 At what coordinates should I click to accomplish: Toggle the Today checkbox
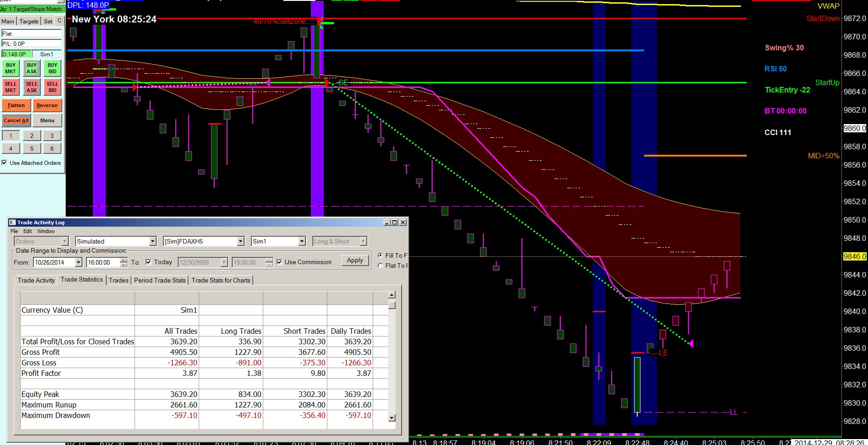148,262
